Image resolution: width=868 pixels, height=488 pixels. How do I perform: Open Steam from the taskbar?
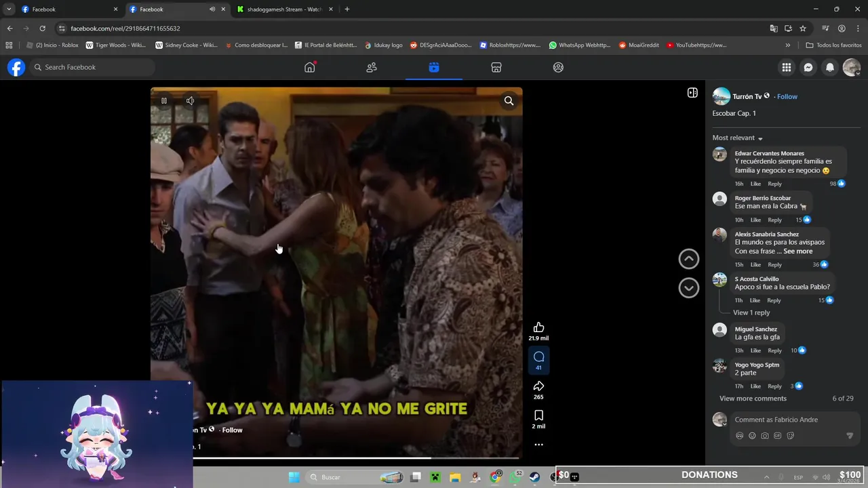[535, 477]
